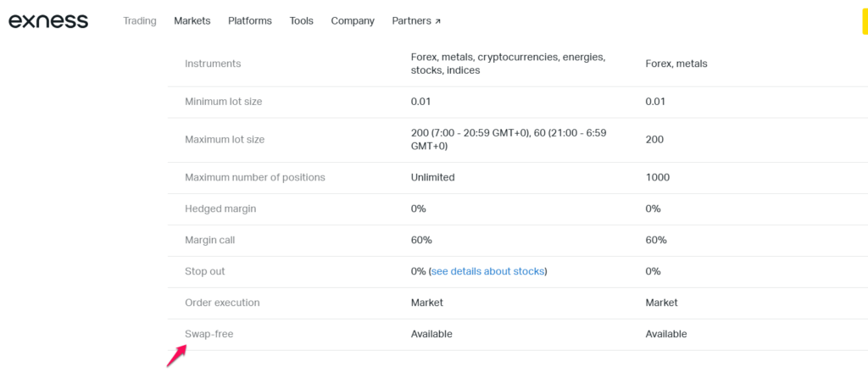Open the Platforms menu
The width and height of the screenshot is (868, 389).
coord(250,21)
